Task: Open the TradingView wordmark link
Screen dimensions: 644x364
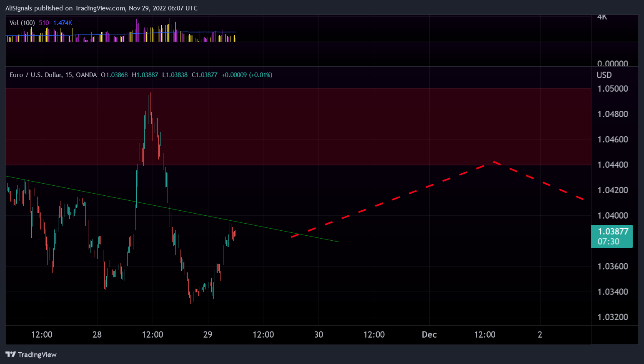Action: (x=37, y=354)
